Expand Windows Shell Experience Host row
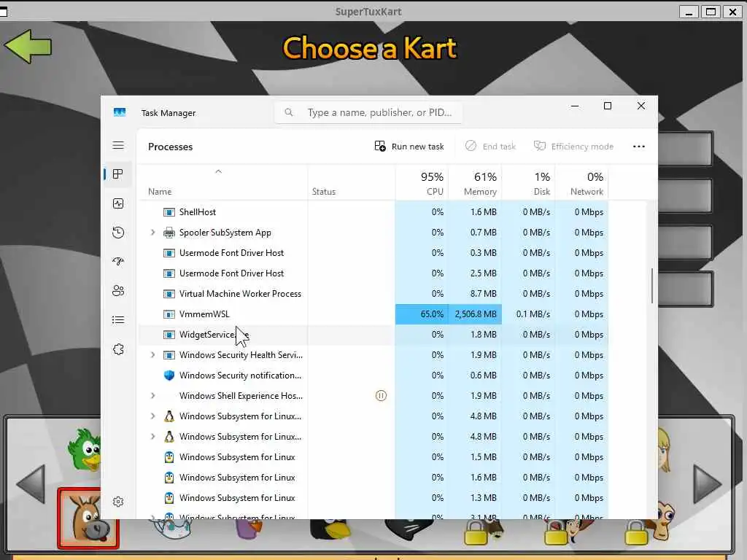The image size is (747, 560). click(152, 396)
